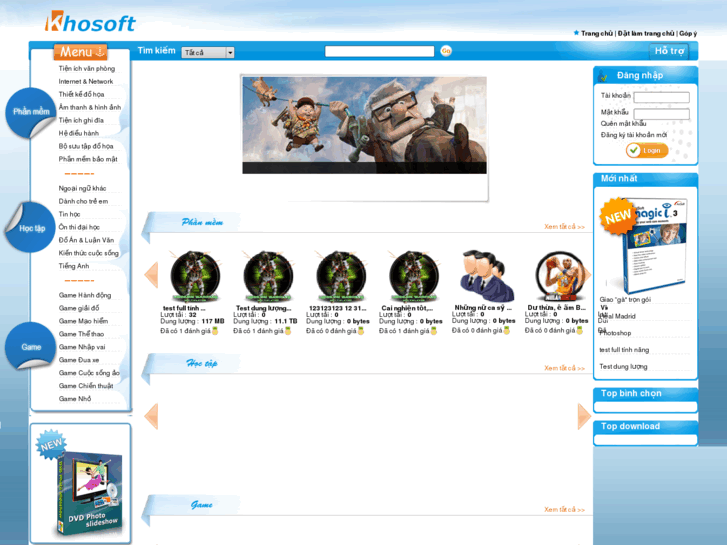Click rating icon under "123123123 12 31"
The image size is (727, 545).
[361, 331]
